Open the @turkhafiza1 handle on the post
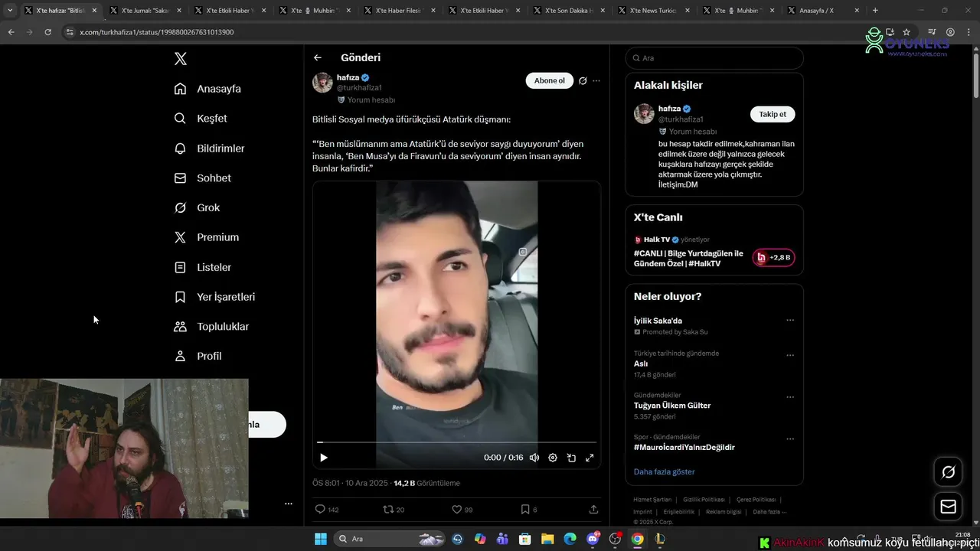Image resolution: width=980 pixels, height=551 pixels. click(359, 88)
